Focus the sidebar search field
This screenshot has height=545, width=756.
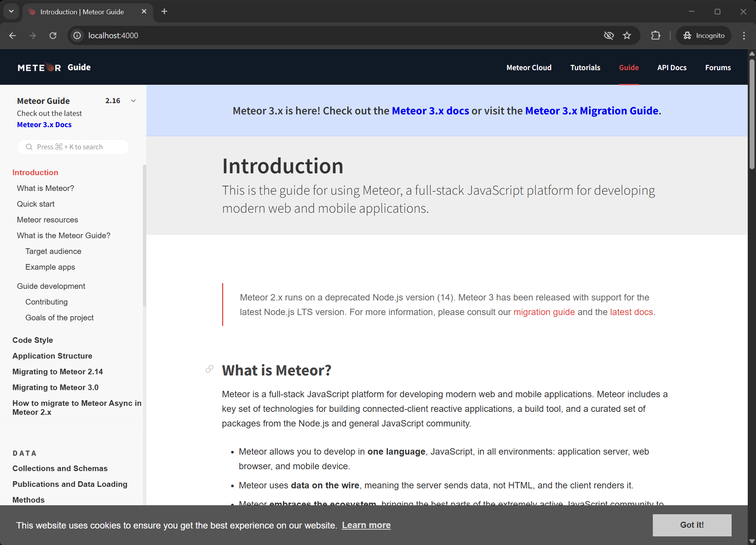coord(73,147)
